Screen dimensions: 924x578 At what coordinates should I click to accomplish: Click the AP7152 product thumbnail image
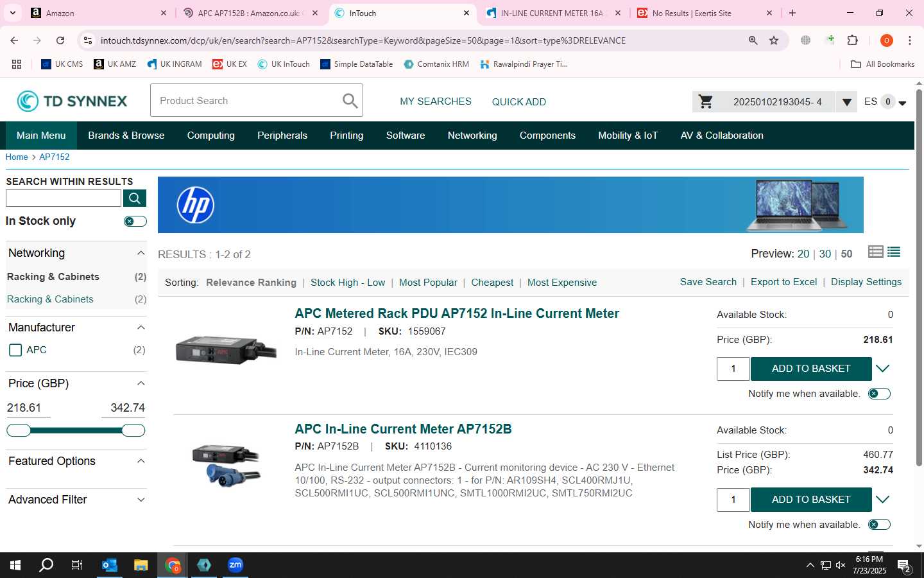(x=226, y=349)
